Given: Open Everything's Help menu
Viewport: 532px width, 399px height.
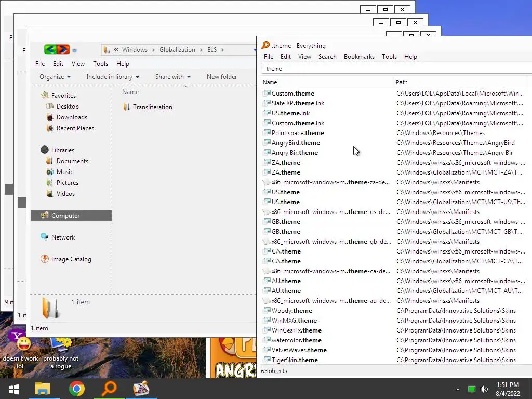Looking at the screenshot, I should [410, 57].
